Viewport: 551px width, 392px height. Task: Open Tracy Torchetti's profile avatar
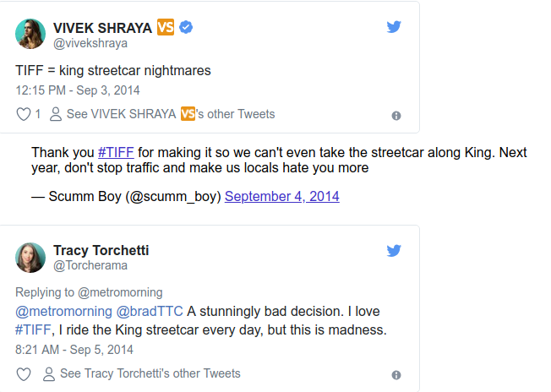pyautogui.click(x=30, y=257)
